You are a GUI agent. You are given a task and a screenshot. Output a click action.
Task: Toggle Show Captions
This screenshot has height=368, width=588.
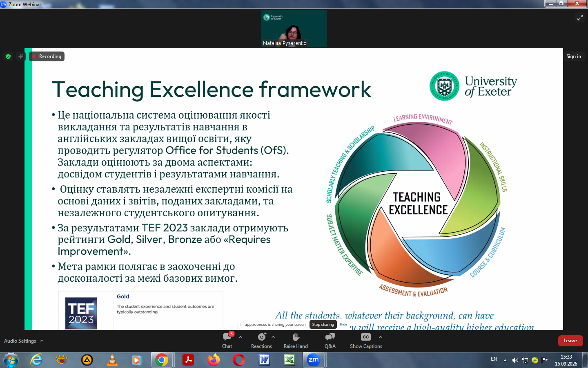[366, 341]
